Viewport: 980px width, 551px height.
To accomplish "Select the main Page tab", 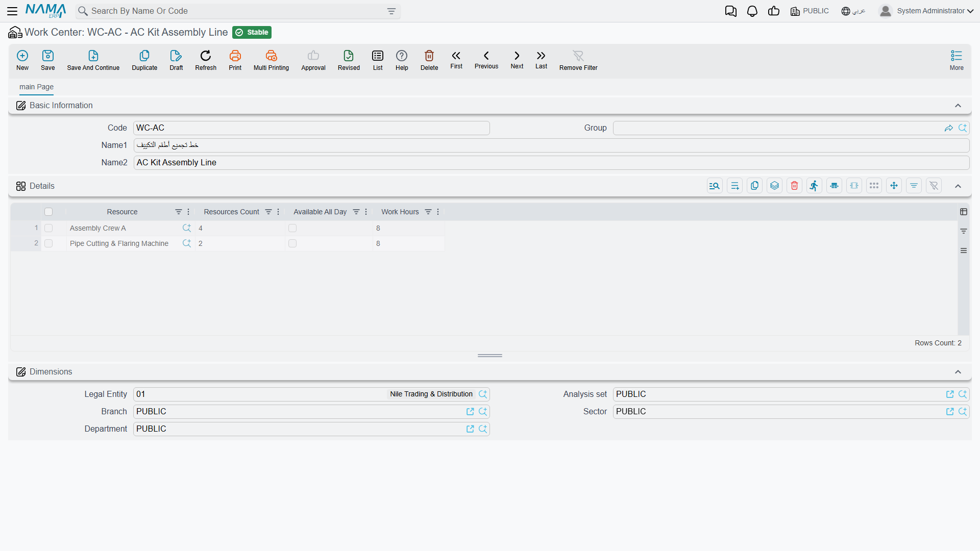I will click(x=36, y=87).
